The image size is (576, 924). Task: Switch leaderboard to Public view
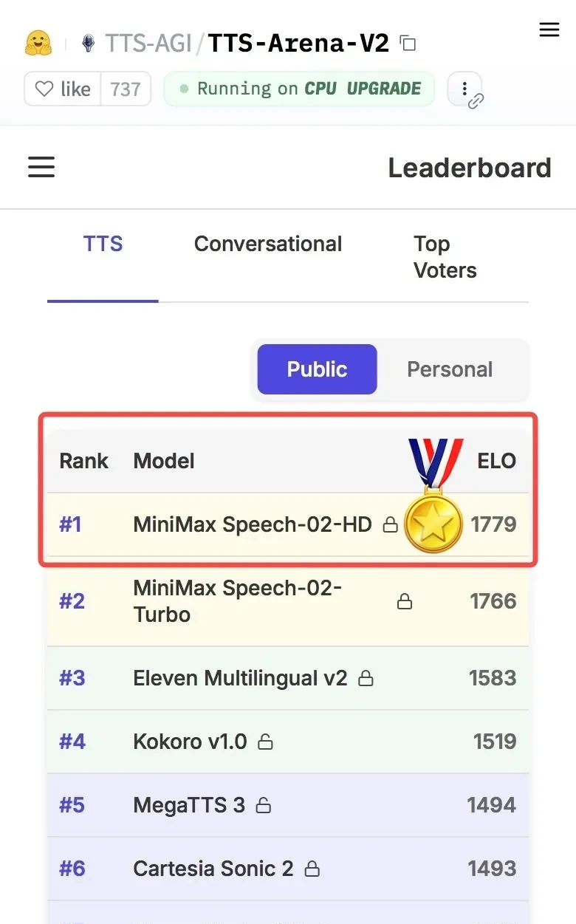317,369
